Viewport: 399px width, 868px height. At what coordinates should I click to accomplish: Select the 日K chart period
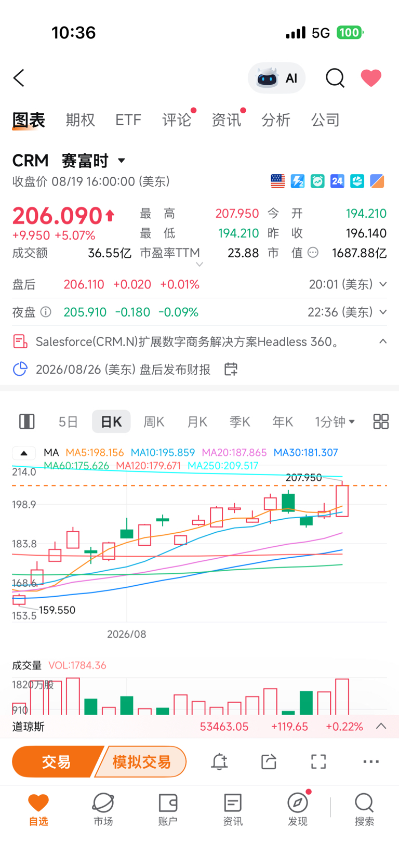pos(111,422)
